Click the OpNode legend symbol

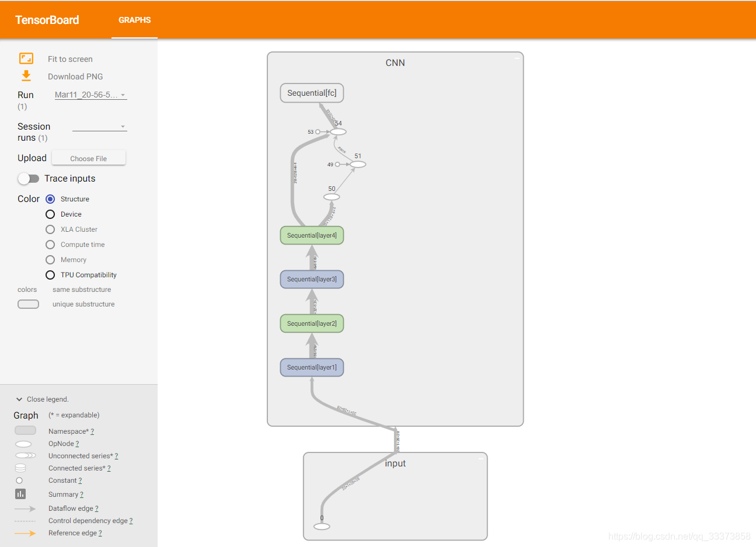[23, 444]
